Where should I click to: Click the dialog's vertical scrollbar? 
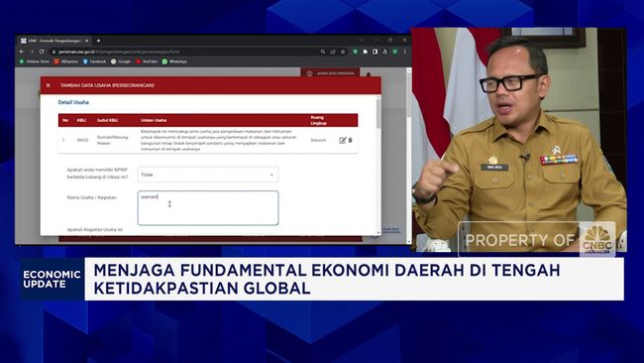point(378,165)
